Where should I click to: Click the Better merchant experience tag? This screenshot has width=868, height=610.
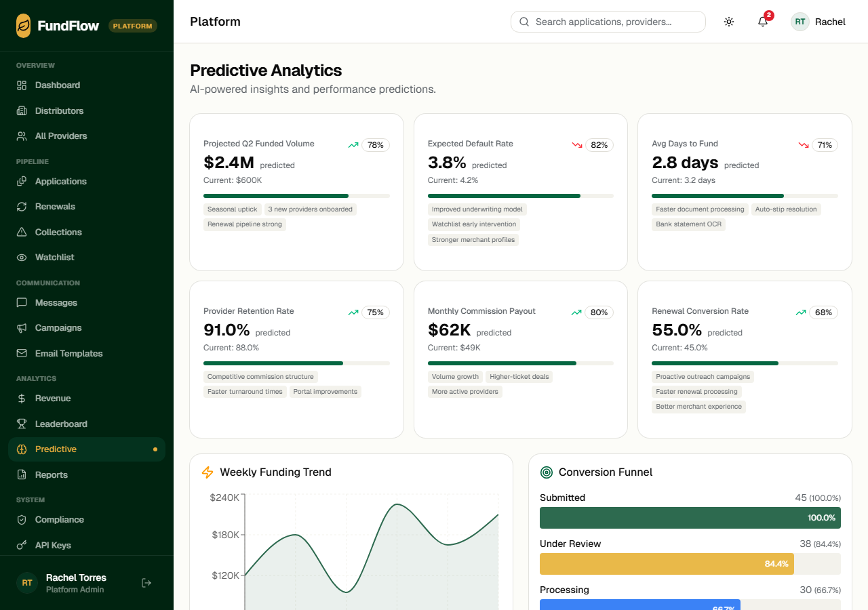click(x=699, y=407)
